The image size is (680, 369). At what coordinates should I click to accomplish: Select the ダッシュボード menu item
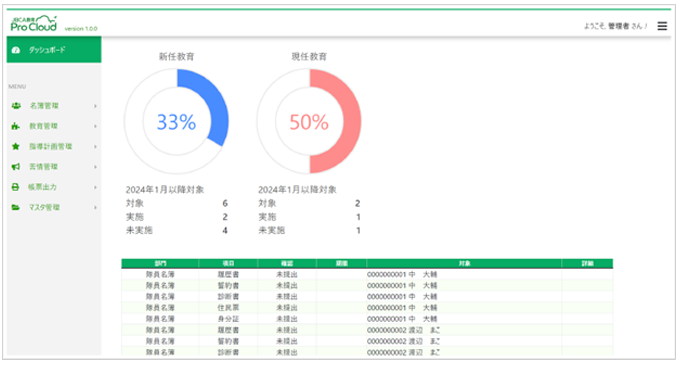point(54,50)
